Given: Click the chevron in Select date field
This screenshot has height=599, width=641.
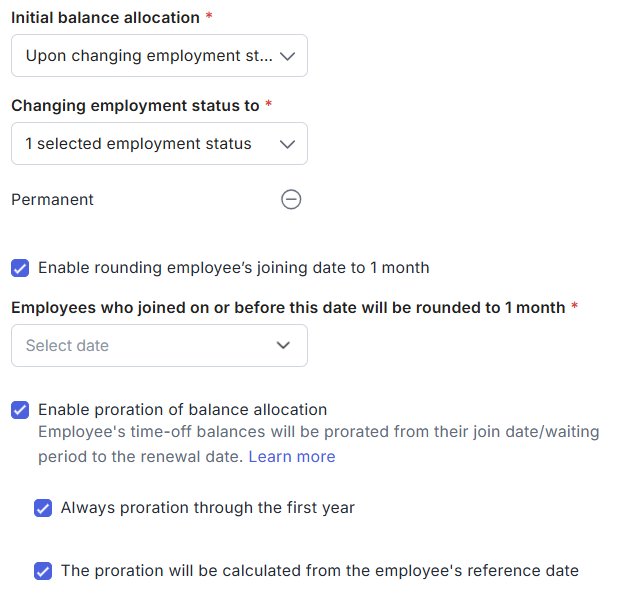Looking at the screenshot, I should [x=283, y=346].
